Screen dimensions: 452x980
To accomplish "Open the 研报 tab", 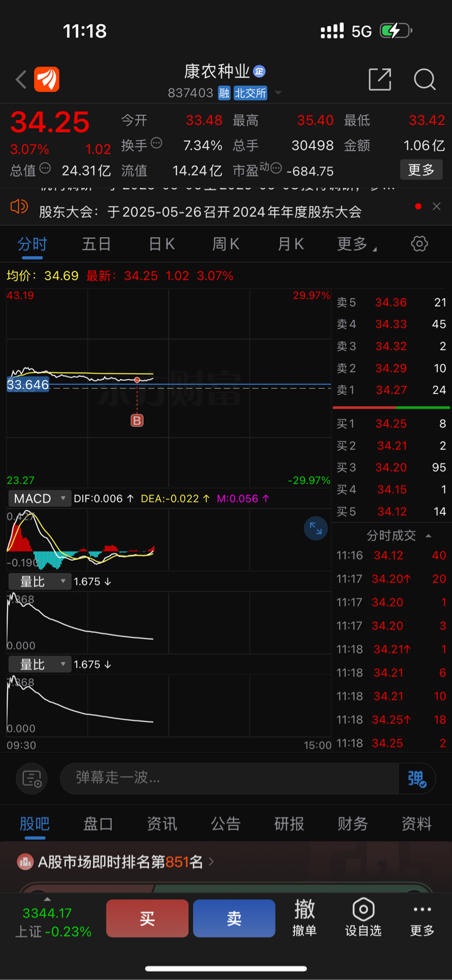I will 289,823.
